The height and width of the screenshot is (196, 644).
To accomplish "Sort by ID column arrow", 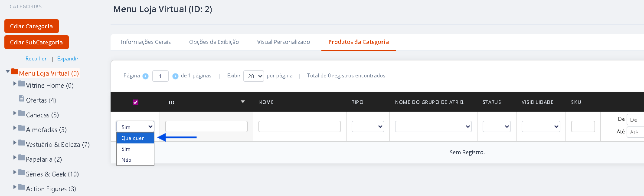I will (x=243, y=102).
